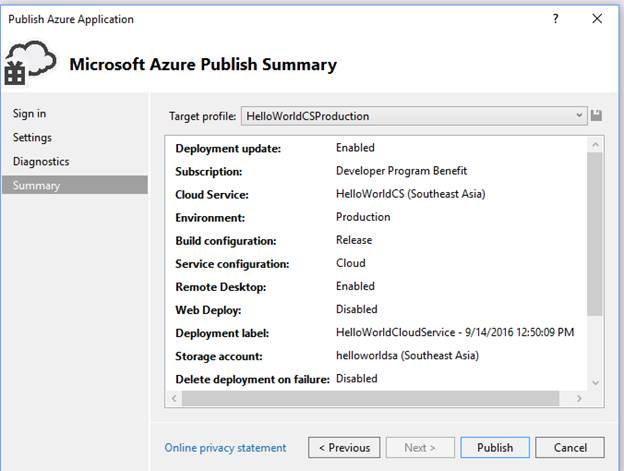Click the 'HelloWorldCloudService - 9/14/2016' deployment label value

(x=455, y=332)
